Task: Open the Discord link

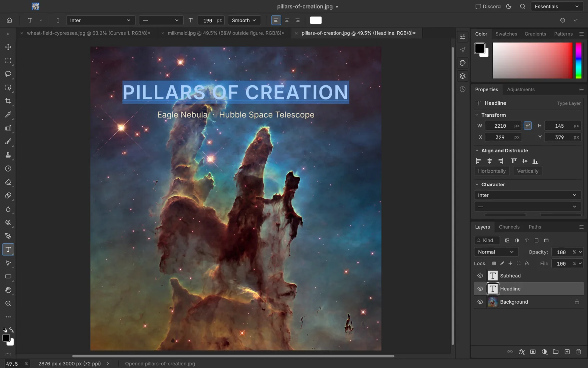Action: pyautogui.click(x=488, y=7)
